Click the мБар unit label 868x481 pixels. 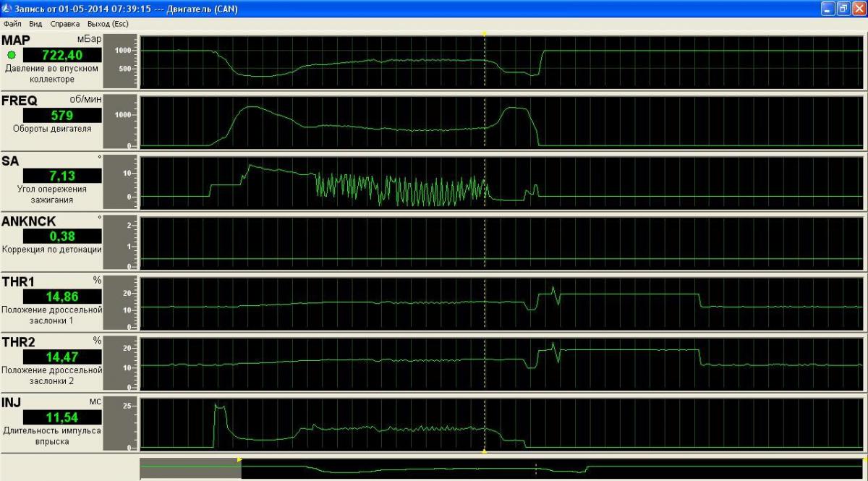[x=90, y=39]
